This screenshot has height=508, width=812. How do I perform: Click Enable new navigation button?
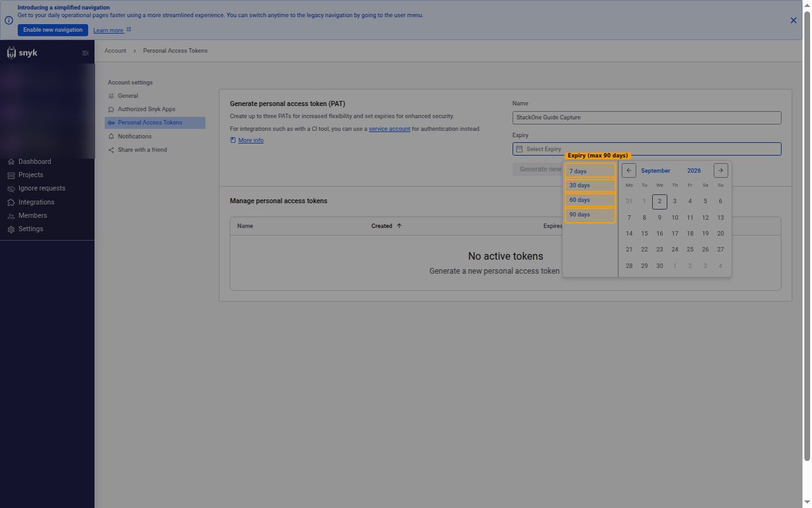pyautogui.click(x=53, y=30)
